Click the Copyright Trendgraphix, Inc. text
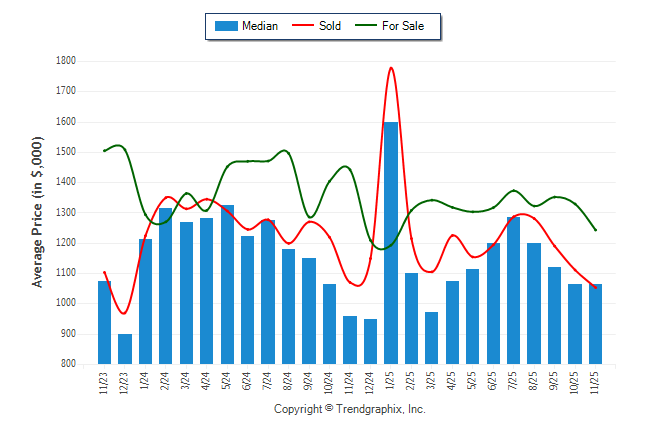Screen dimensions: 646x434 click(350, 409)
